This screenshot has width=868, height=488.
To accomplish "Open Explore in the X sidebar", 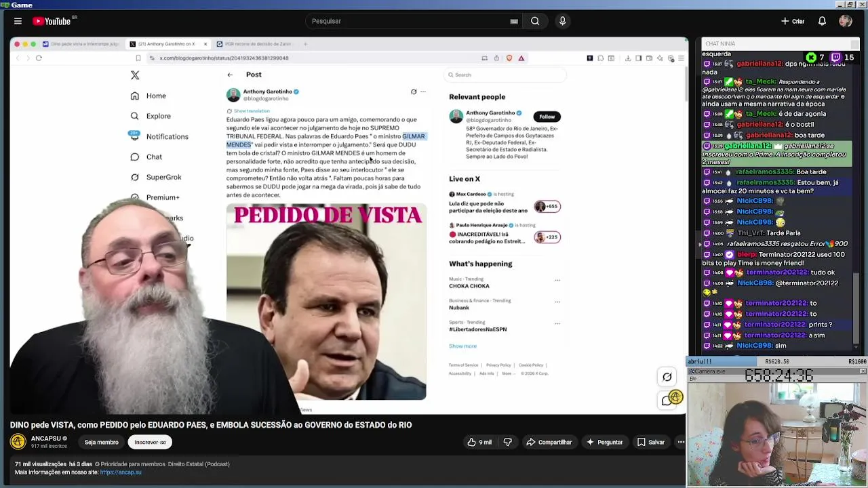I will [151, 116].
